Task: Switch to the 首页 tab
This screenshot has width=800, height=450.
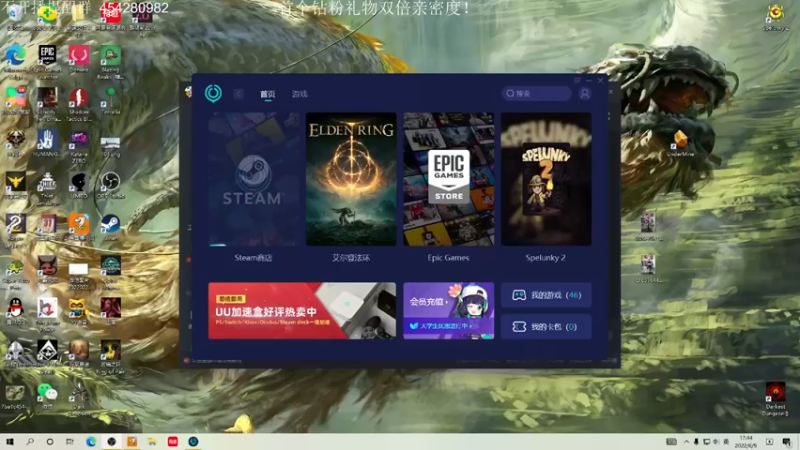Action: tap(267, 94)
